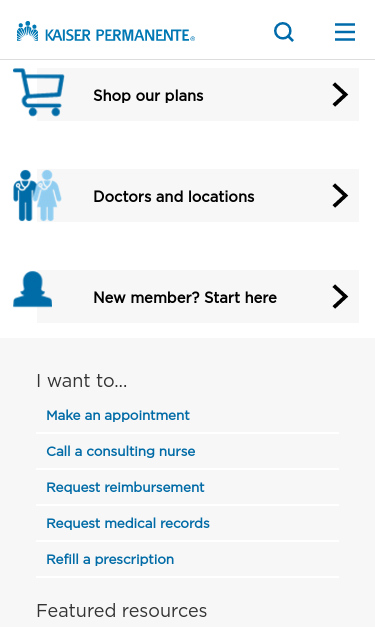Go to New member? Start here
This screenshot has height=627, width=375.
pos(185,298)
